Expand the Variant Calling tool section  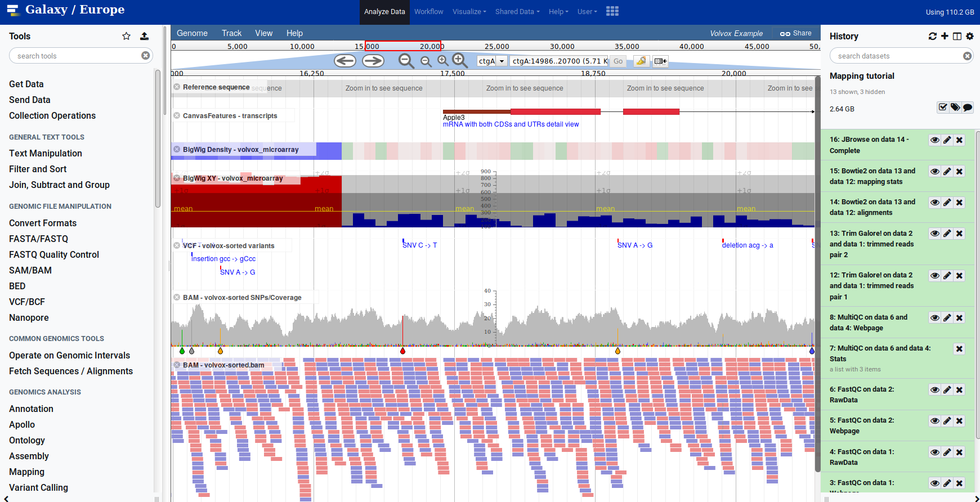click(x=38, y=487)
